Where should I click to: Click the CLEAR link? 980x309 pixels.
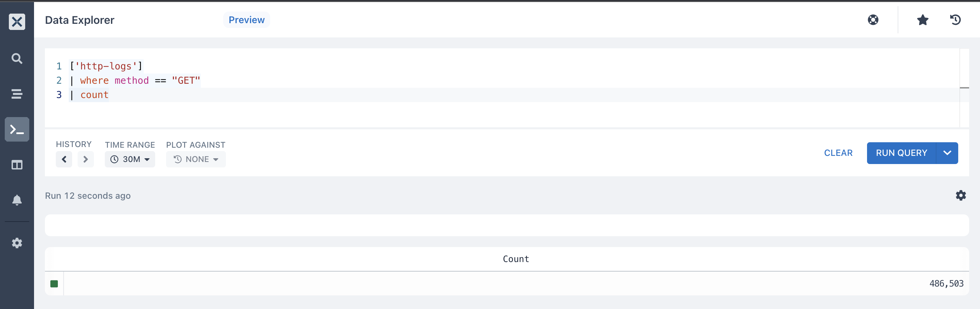(x=838, y=153)
